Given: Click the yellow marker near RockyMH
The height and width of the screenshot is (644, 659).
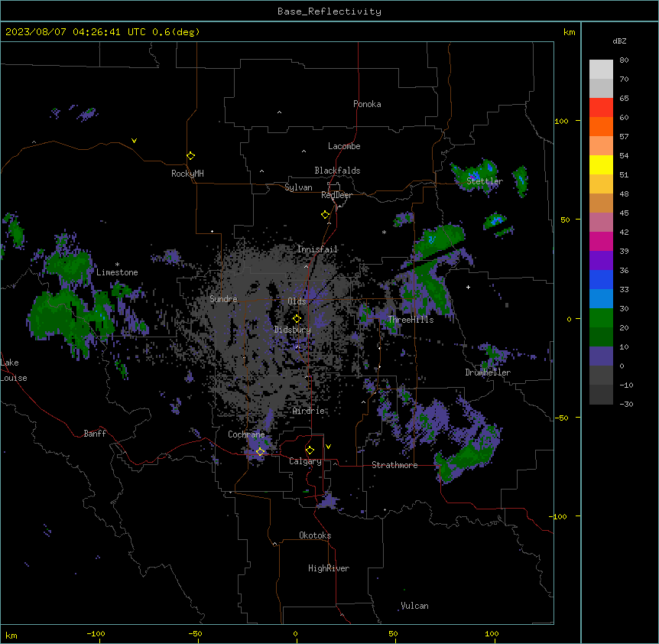Looking at the screenshot, I should (190, 155).
